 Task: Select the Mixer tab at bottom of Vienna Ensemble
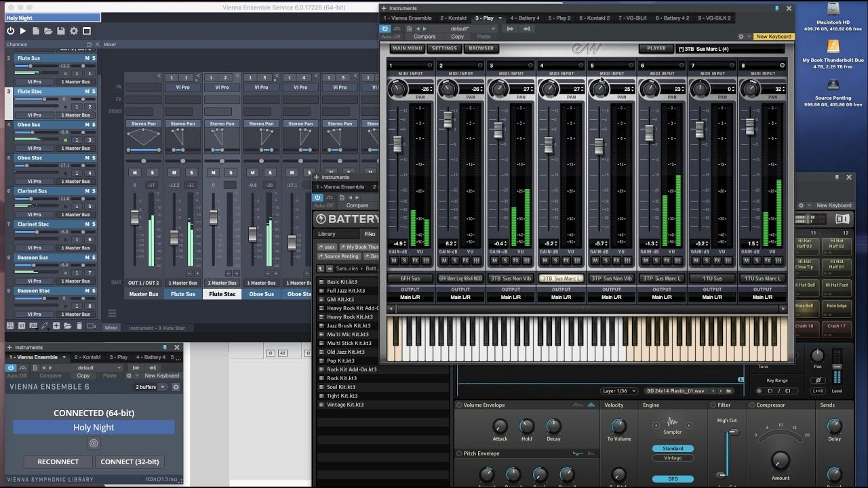coord(111,327)
